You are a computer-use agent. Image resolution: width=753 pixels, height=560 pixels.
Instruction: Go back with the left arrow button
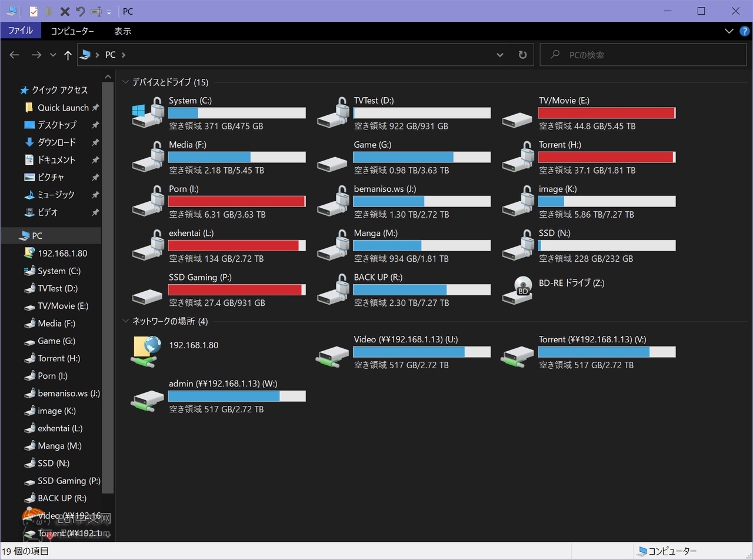click(15, 55)
